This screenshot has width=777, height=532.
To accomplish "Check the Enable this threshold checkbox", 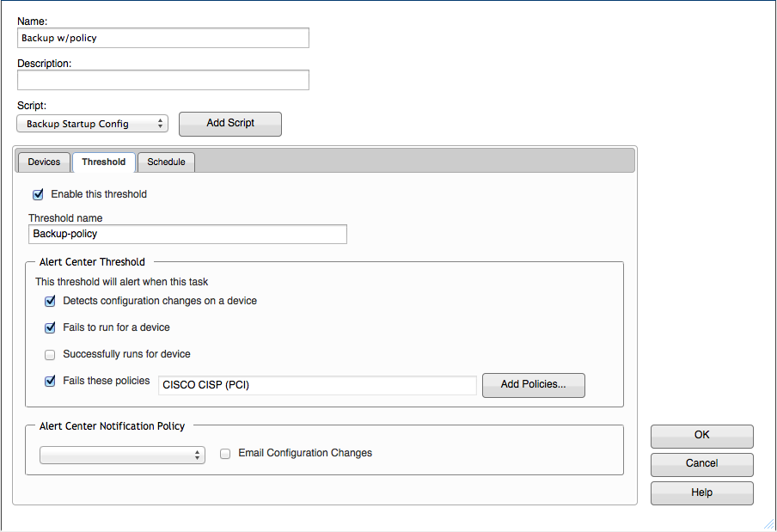I will (x=38, y=195).
